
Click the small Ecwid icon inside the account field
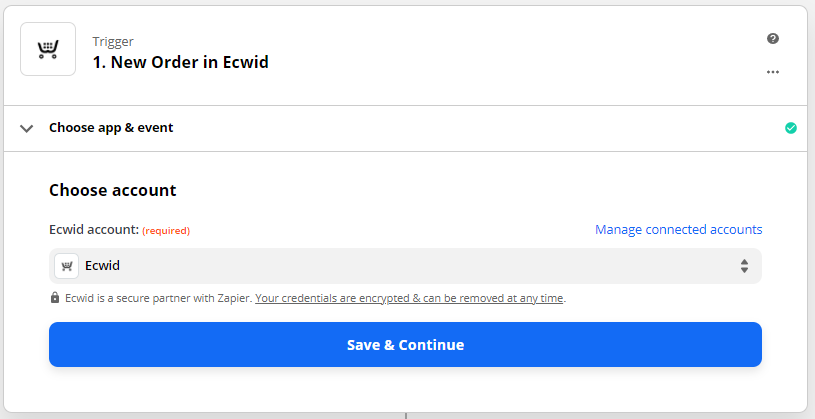pos(67,266)
